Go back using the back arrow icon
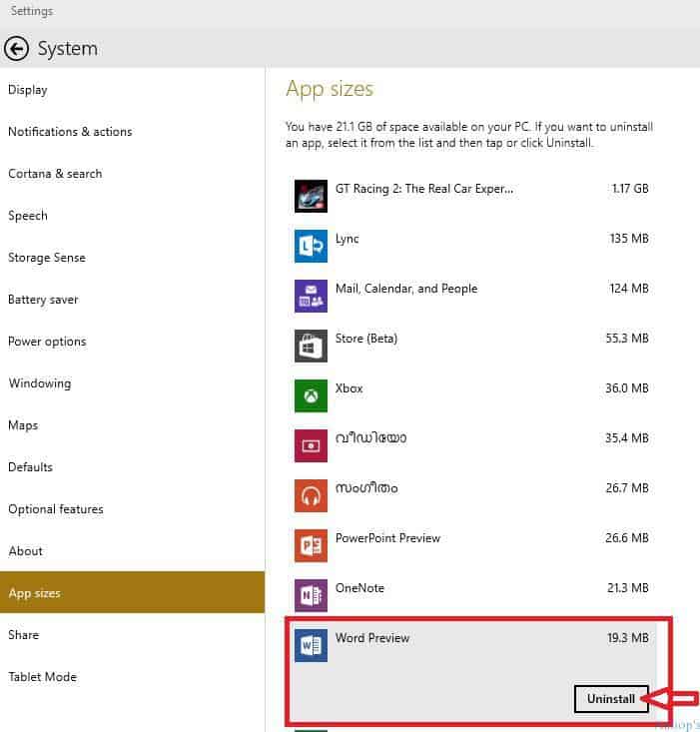 click(x=16, y=49)
